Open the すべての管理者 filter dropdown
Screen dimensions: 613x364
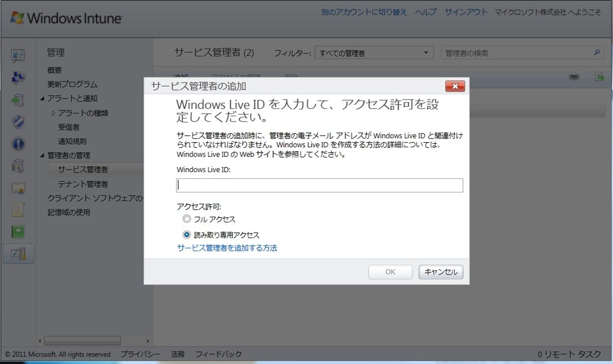tap(374, 53)
